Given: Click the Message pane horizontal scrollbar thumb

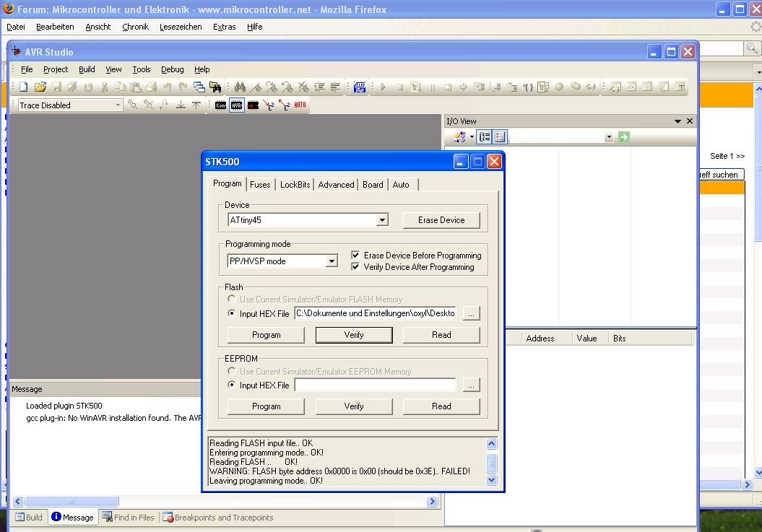Looking at the screenshot, I should 72,502.
